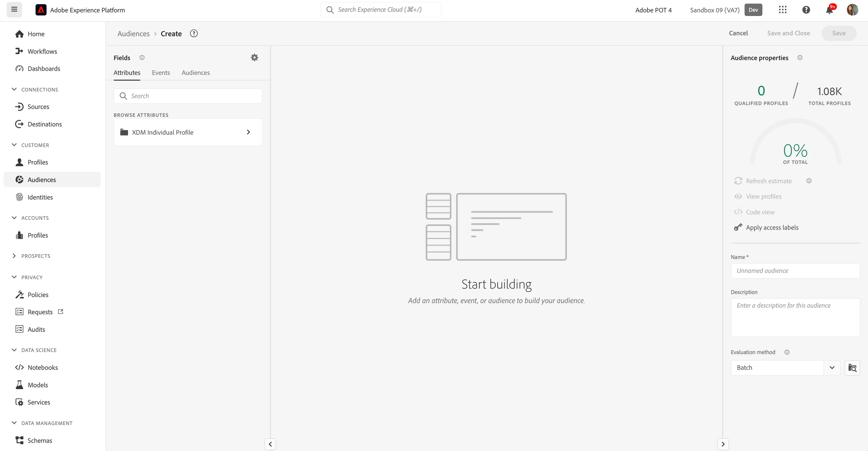Open Workflows in sidebar
The height and width of the screenshot is (451, 868).
tap(52, 51)
